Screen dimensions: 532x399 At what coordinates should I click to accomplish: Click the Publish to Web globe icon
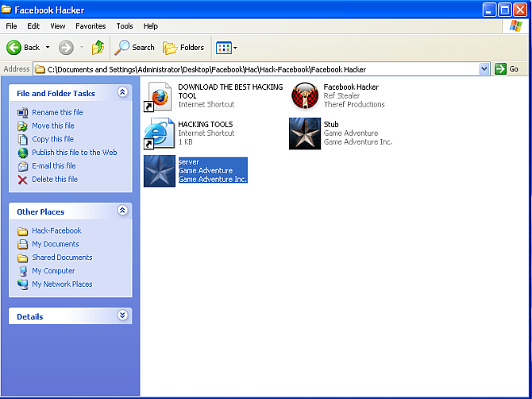click(23, 153)
